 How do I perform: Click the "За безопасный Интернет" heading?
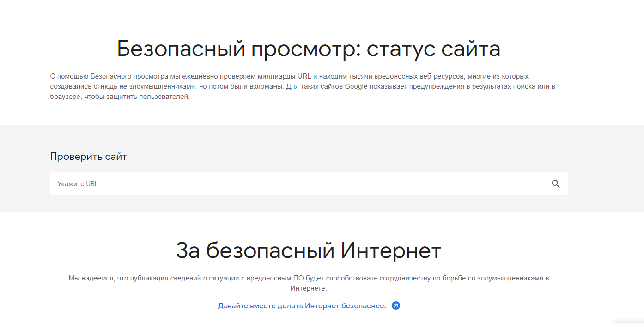tap(308, 250)
